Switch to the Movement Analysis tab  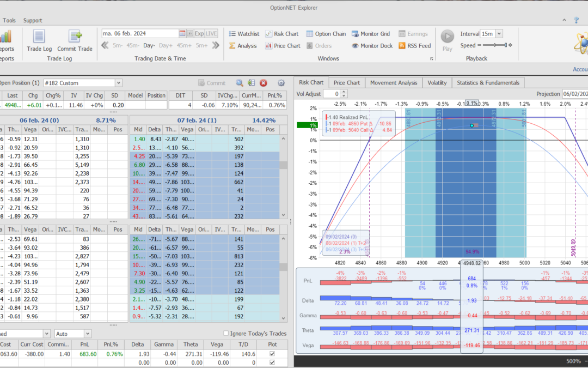click(394, 83)
